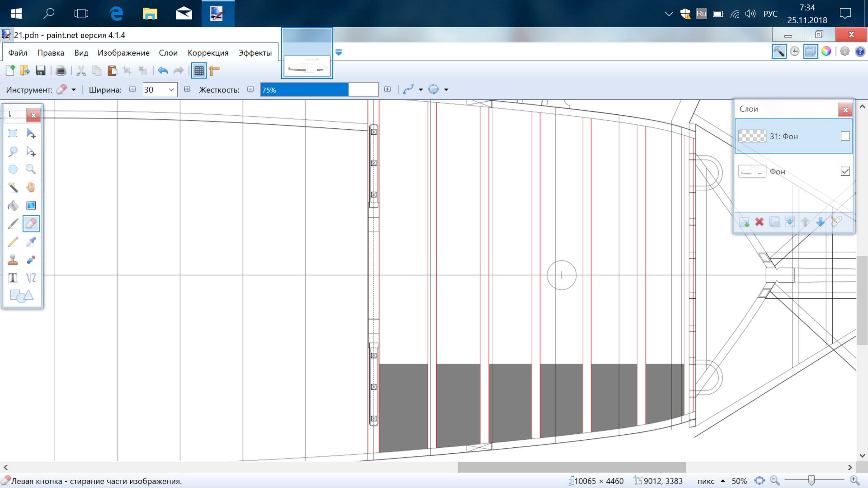
Task: Toggle pixel grid display
Action: coord(199,71)
